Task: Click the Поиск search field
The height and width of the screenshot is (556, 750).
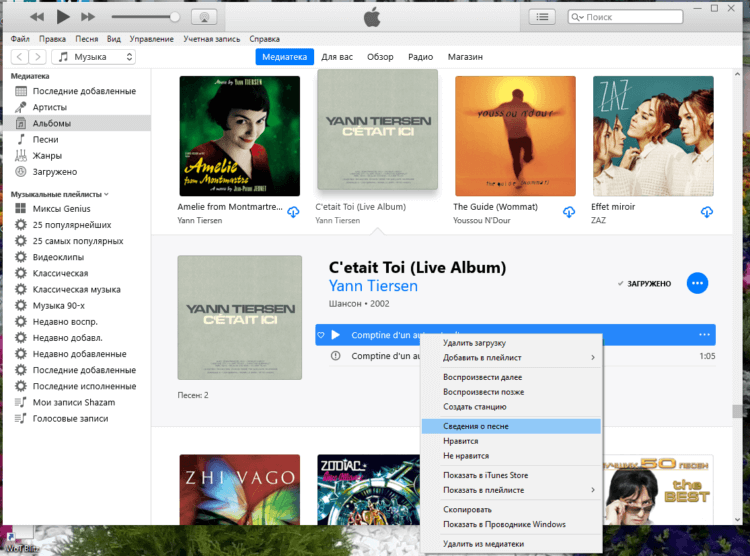Action: (x=625, y=17)
